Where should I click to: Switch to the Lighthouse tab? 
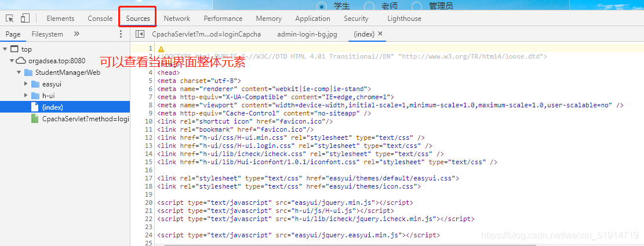[x=405, y=19]
